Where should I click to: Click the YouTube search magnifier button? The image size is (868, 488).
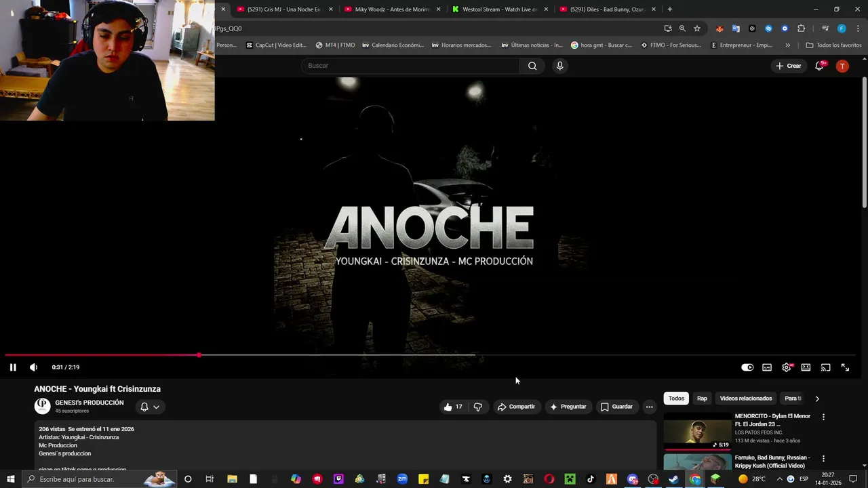pos(532,66)
